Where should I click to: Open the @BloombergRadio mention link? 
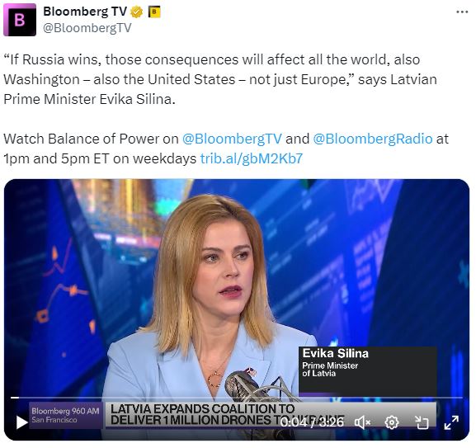pos(373,139)
